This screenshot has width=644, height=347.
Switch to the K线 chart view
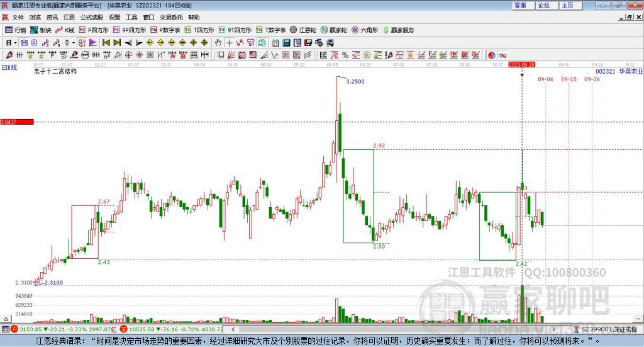(65, 30)
